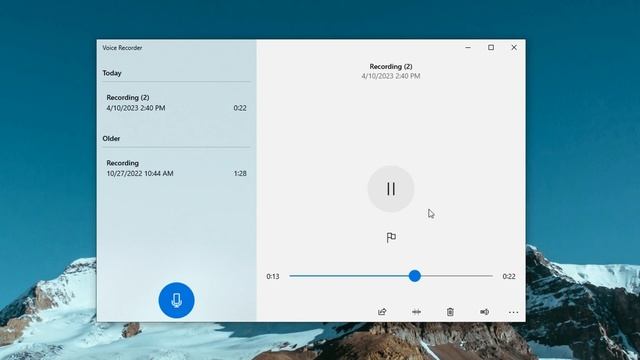Add a marker with the flag icon
This screenshot has width=640, height=360.
pos(391,238)
